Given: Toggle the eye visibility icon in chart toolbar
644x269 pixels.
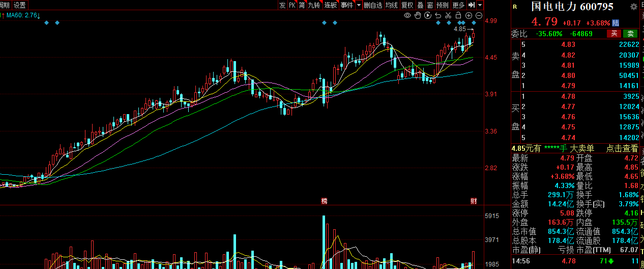Looking at the screenshot, I should click(407, 16).
